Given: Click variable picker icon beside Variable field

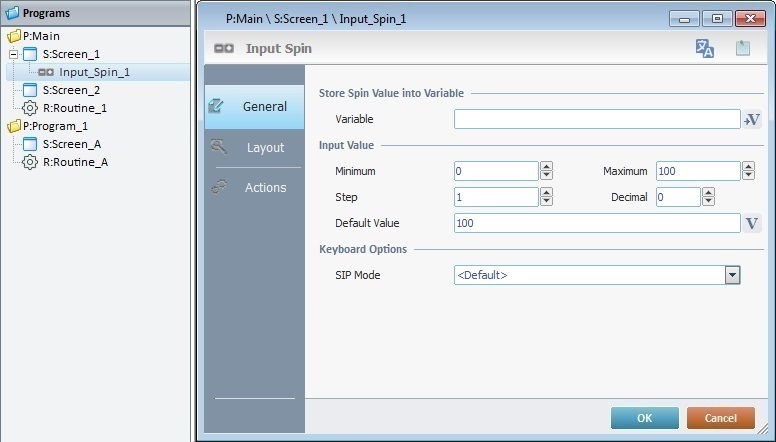Looking at the screenshot, I should point(752,119).
